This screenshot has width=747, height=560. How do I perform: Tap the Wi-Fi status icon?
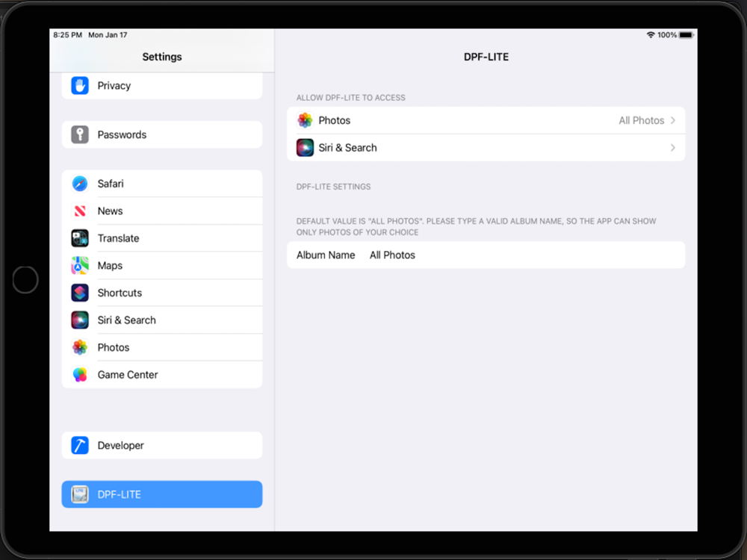(x=651, y=35)
